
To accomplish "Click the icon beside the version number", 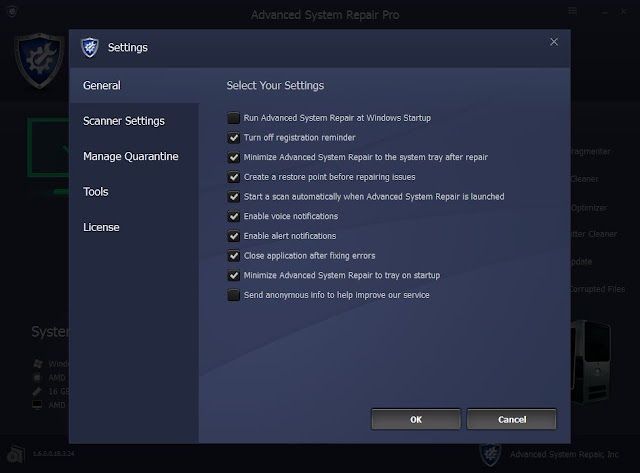I will click(16, 454).
